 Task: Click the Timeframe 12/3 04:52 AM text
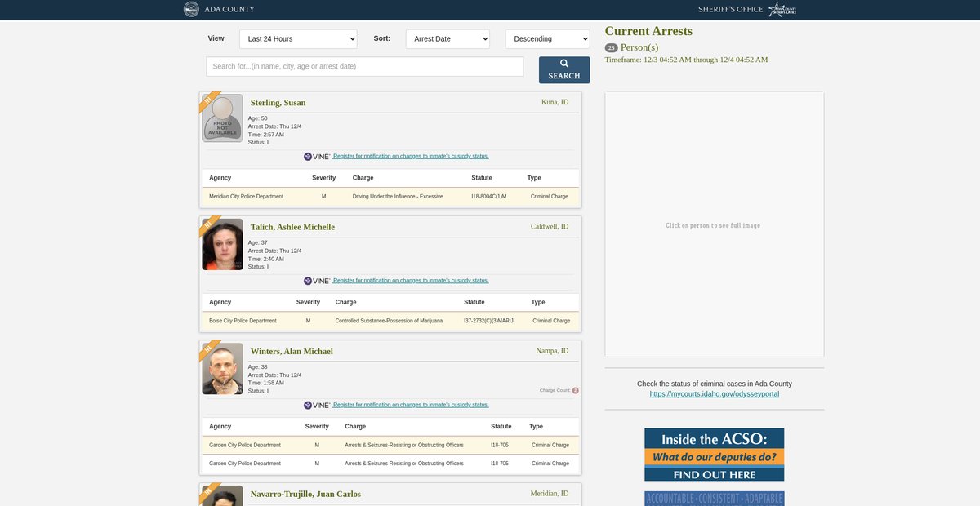coord(686,60)
